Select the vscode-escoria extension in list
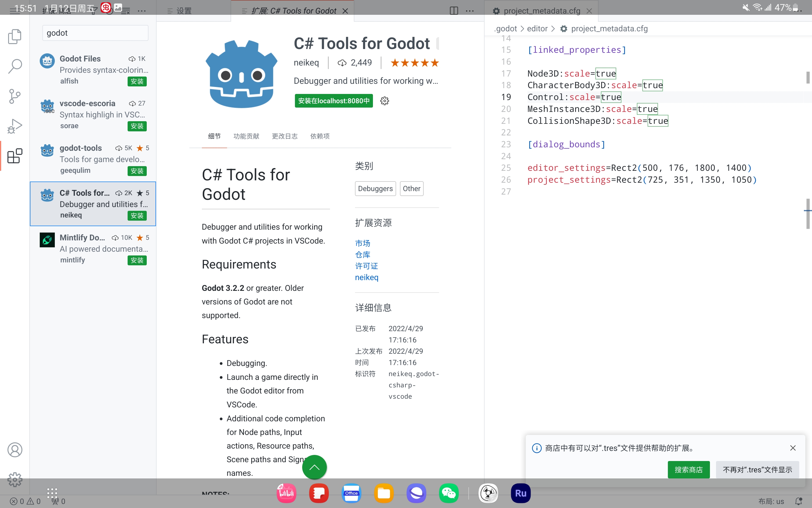Viewport: 812px width, 508px height. (x=93, y=115)
